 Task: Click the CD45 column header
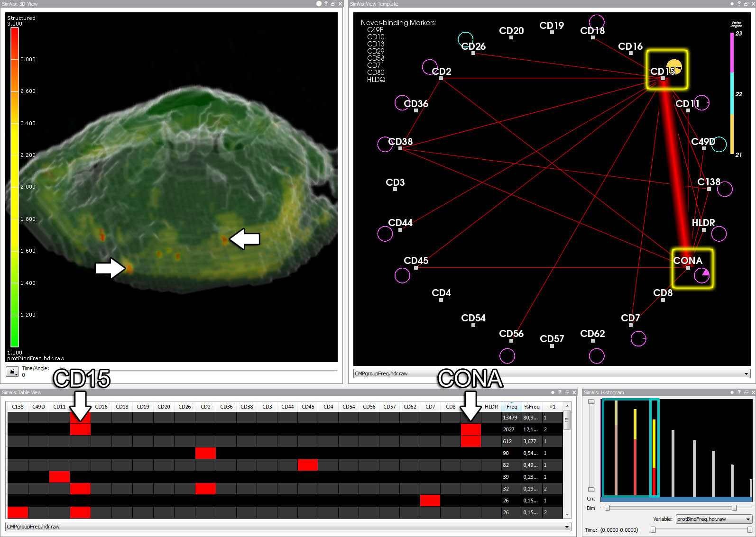click(x=308, y=407)
